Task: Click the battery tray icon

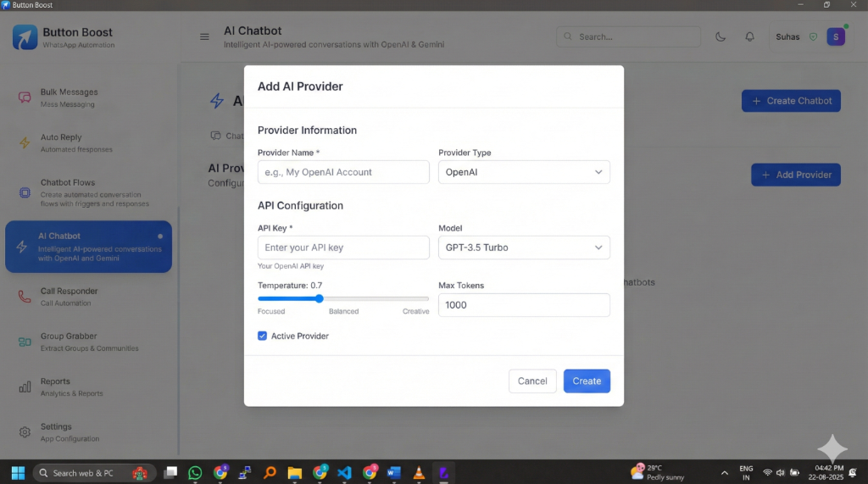Action: [x=794, y=473]
